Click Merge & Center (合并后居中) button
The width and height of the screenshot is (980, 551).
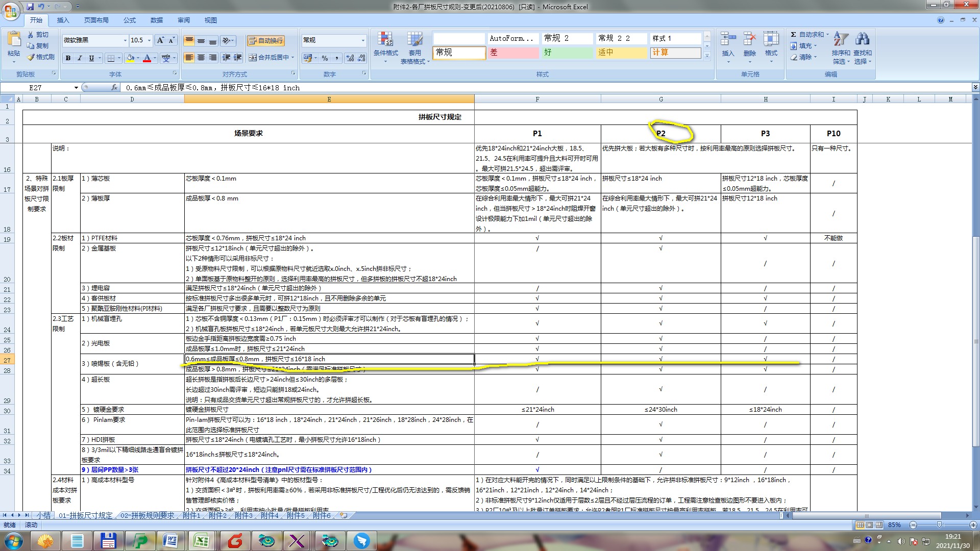[x=269, y=58]
